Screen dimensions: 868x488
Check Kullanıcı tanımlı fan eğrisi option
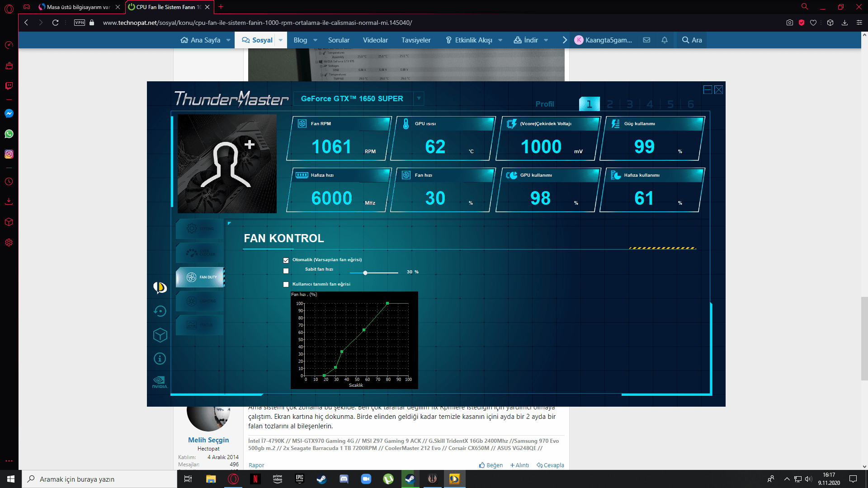point(286,285)
